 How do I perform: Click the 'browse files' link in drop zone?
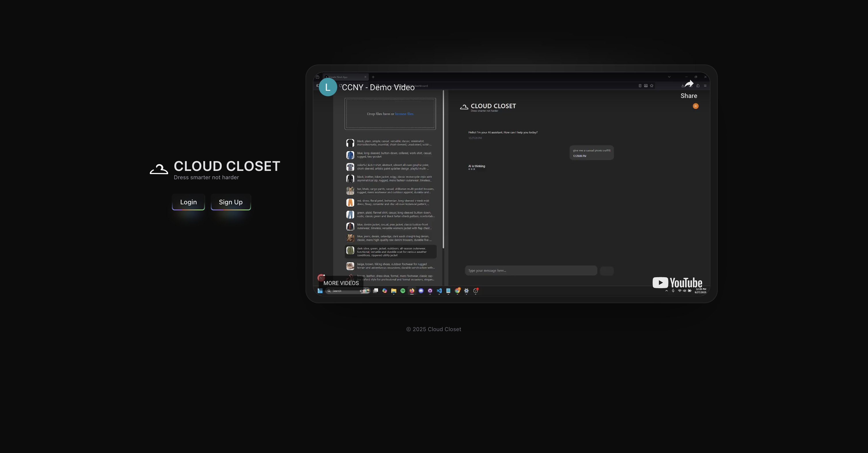[404, 114]
